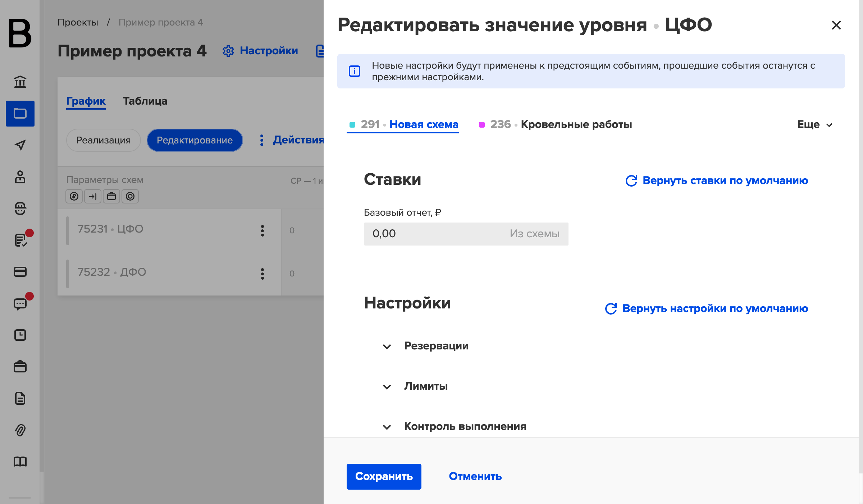Image resolution: width=863 pixels, height=504 pixels.
Task: Open the paper plane sidebar icon
Action: [20, 145]
